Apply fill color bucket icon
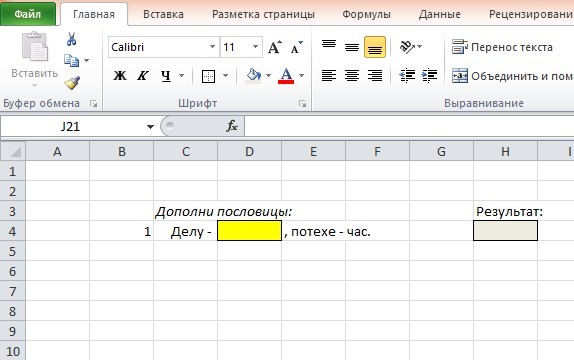574x360 pixels. [253, 76]
